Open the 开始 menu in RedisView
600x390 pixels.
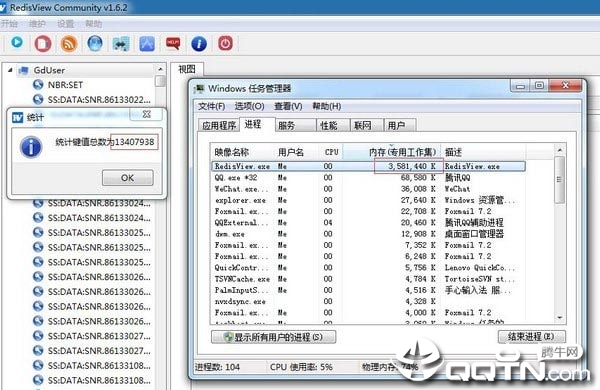[10, 24]
